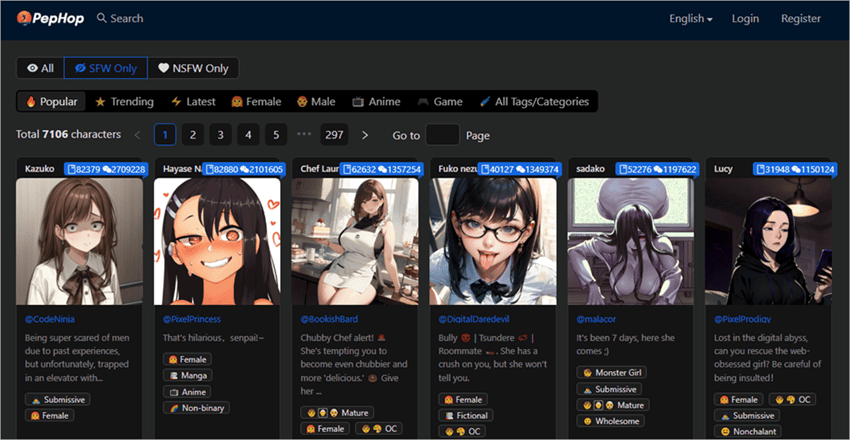Click the search magnifier icon
The height and width of the screenshot is (440, 850).
click(102, 18)
